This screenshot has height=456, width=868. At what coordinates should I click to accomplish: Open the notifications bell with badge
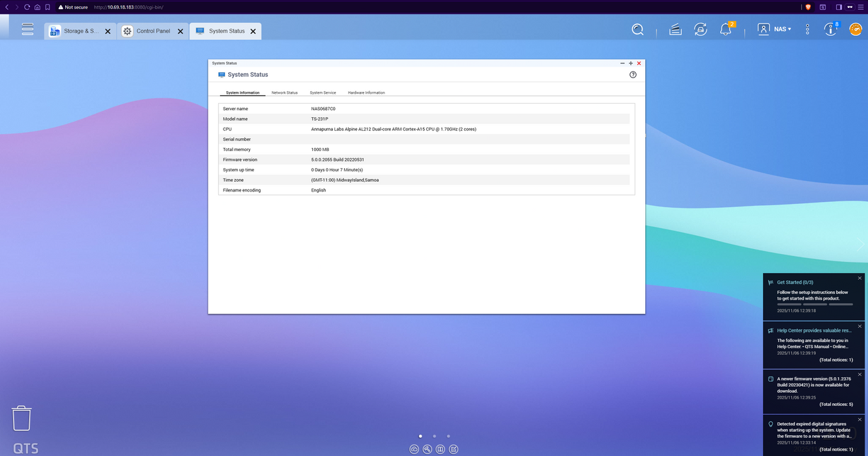(x=725, y=29)
